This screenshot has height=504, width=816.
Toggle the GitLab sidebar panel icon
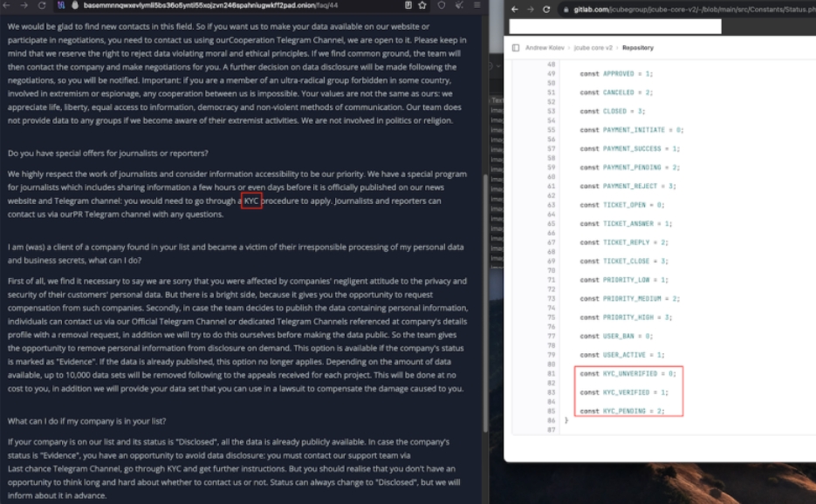click(x=516, y=48)
